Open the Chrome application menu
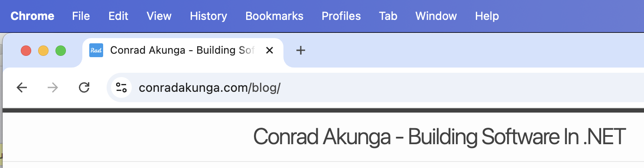Viewport: 644px width, 168px height. [33, 16]
